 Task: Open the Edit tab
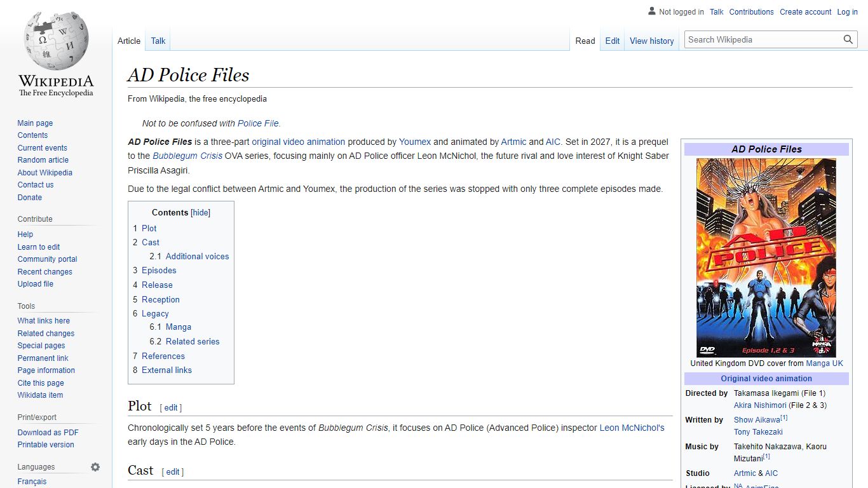click(x=613, y=41)
